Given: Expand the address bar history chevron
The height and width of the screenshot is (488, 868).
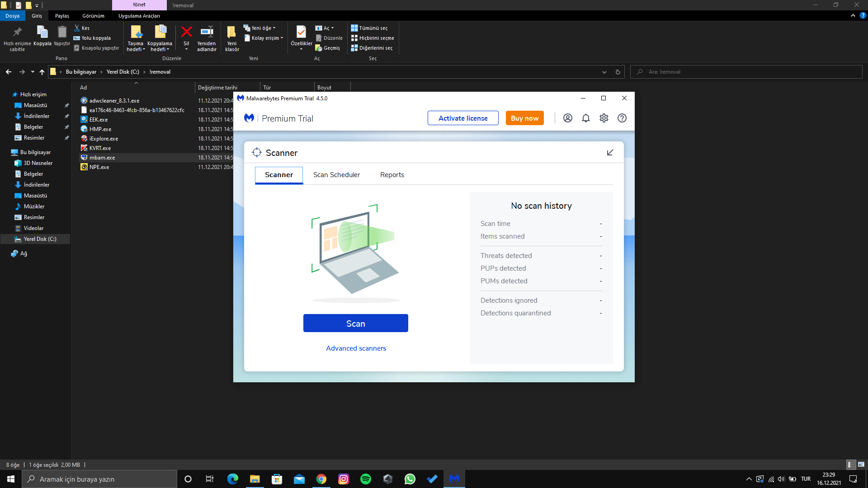Looking at the screenshot, I should (x=604, y=72).
